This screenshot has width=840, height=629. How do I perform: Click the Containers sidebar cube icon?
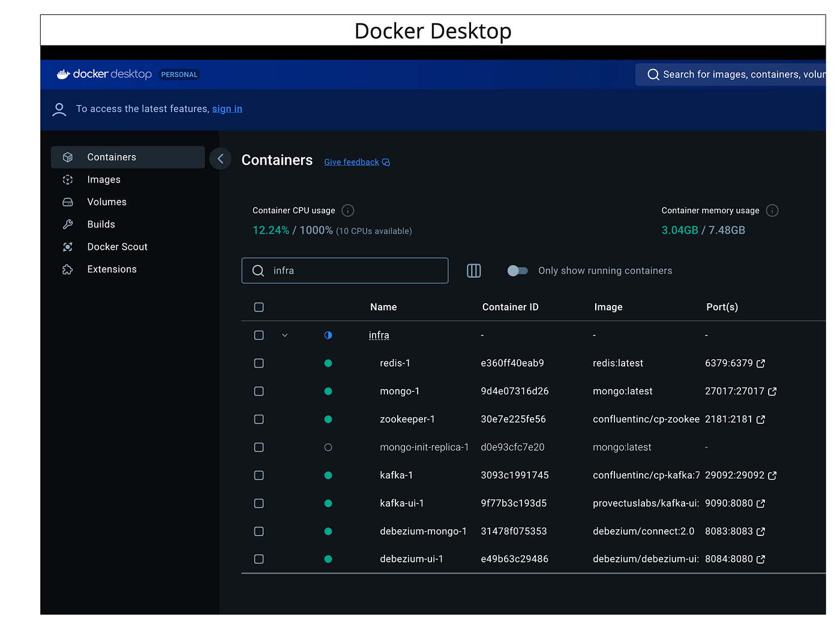68,157
